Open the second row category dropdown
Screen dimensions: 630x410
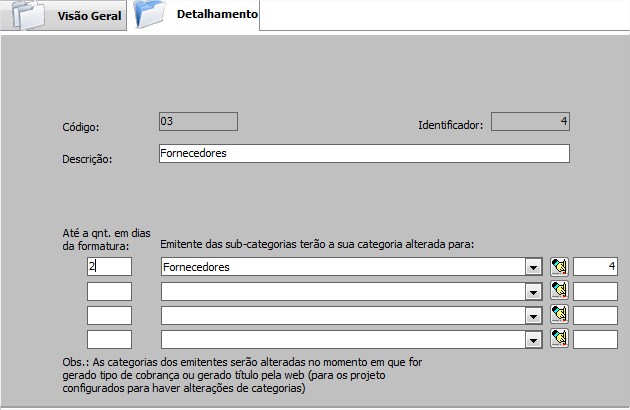click(x=534, y=291)
